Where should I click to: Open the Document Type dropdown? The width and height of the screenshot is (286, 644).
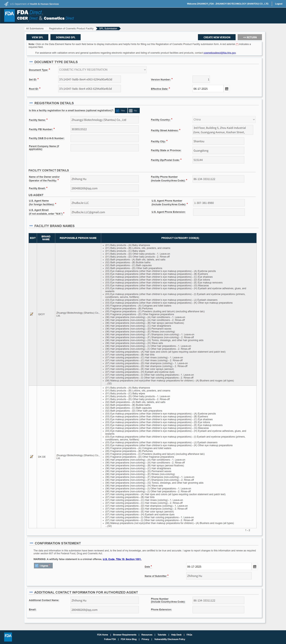[102, 70]
